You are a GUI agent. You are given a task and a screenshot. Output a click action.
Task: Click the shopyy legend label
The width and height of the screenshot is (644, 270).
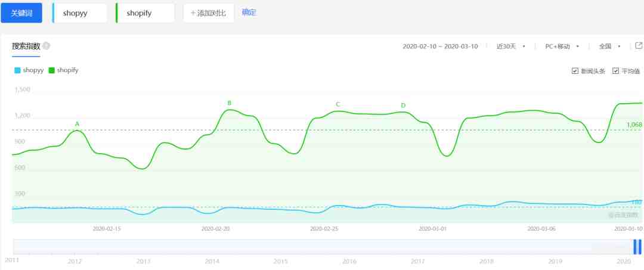click(x=33, y=70)
